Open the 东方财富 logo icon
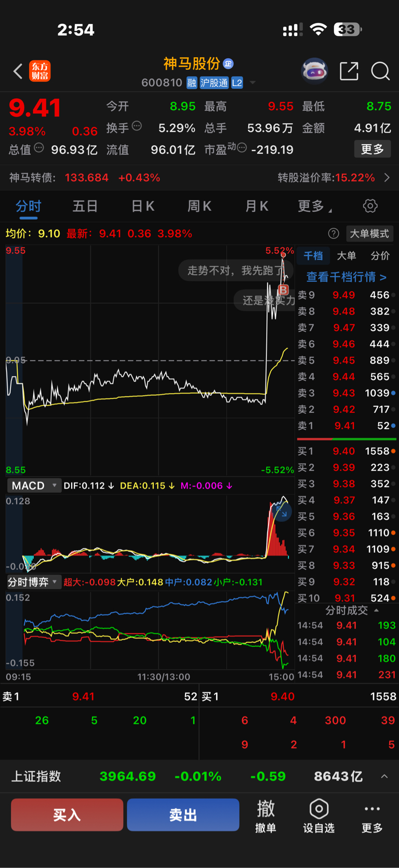The image size is (399, 868). point(40,71)
